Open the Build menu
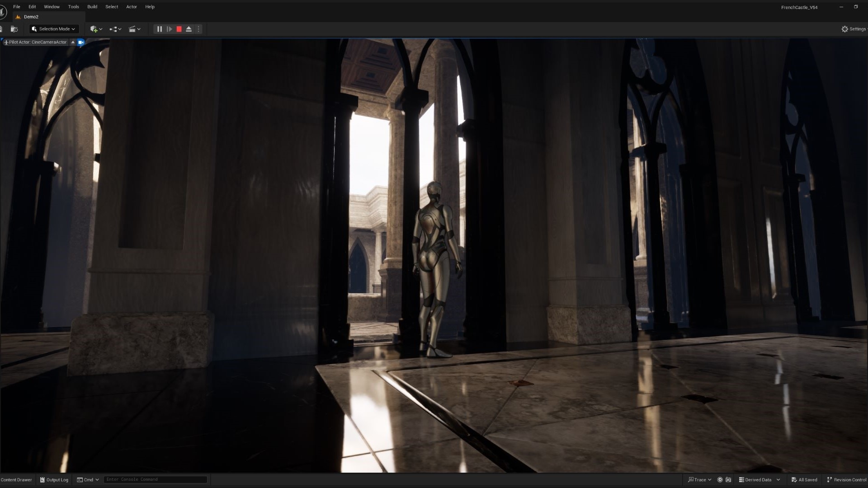 coord(92,7)
